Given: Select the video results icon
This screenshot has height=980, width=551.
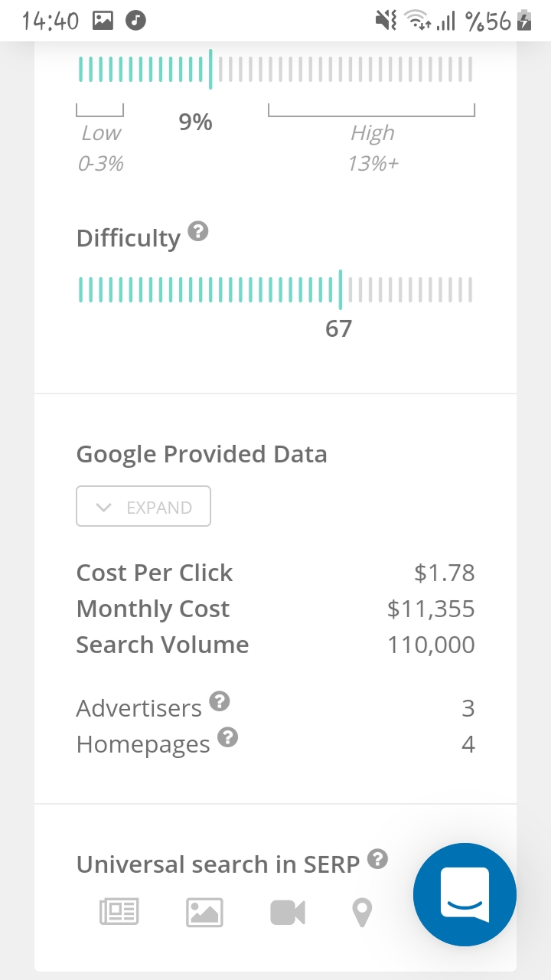Looking at the screenshot, I should pyautogui.click(x=288, y=913).
